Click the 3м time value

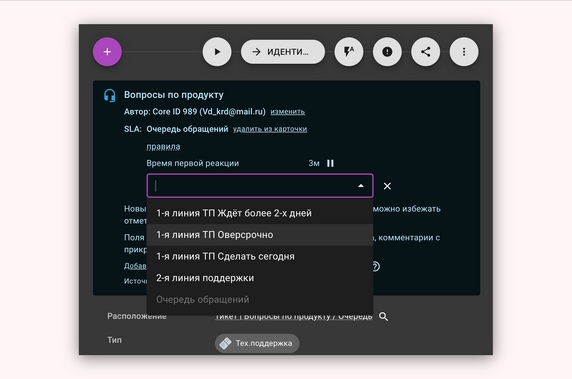tap(314, 163)
